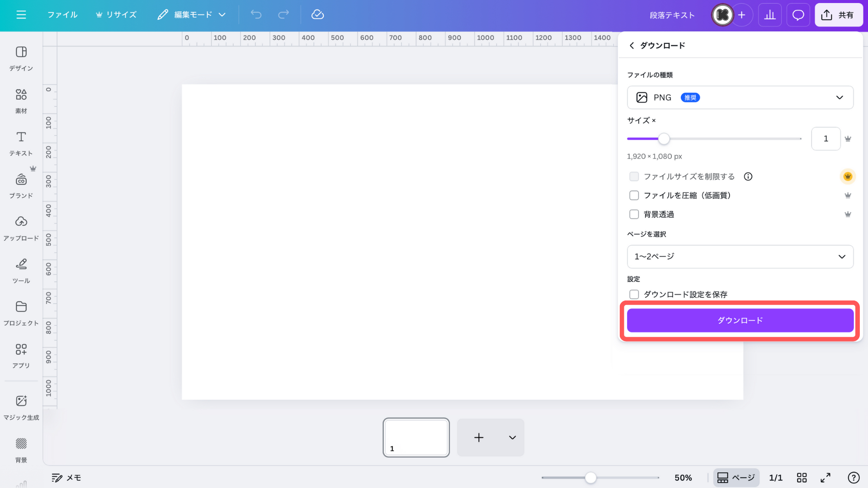This screenshot has height=488, width=868.
Task: Open the リサイズ menu
Action: coord(116,15)
